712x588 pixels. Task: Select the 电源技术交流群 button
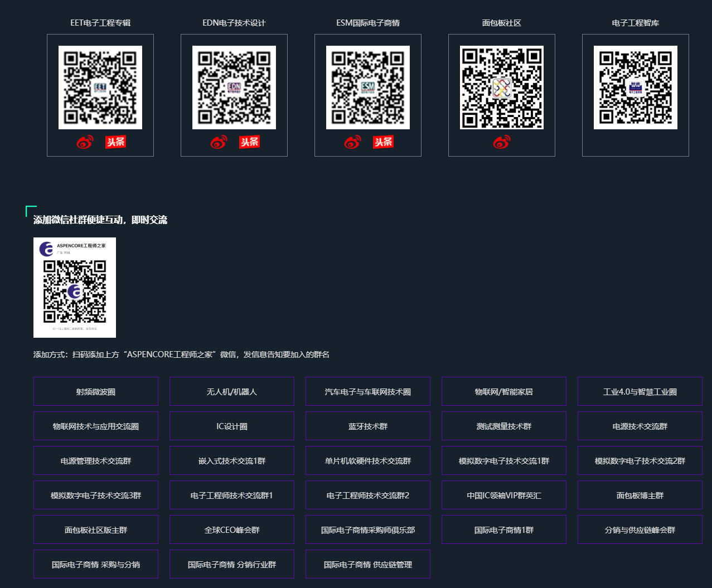[x=640, y=426]
